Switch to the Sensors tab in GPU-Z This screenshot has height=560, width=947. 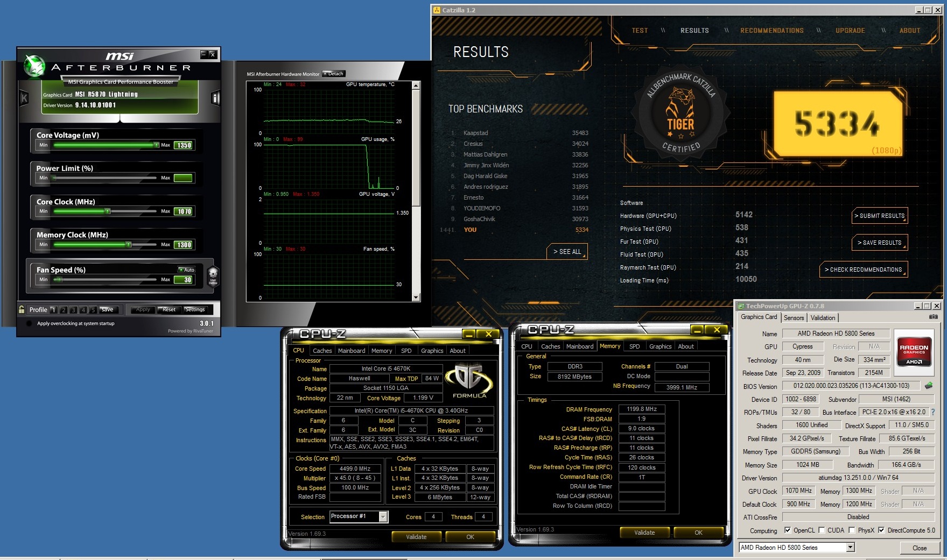tap(794, 318)
